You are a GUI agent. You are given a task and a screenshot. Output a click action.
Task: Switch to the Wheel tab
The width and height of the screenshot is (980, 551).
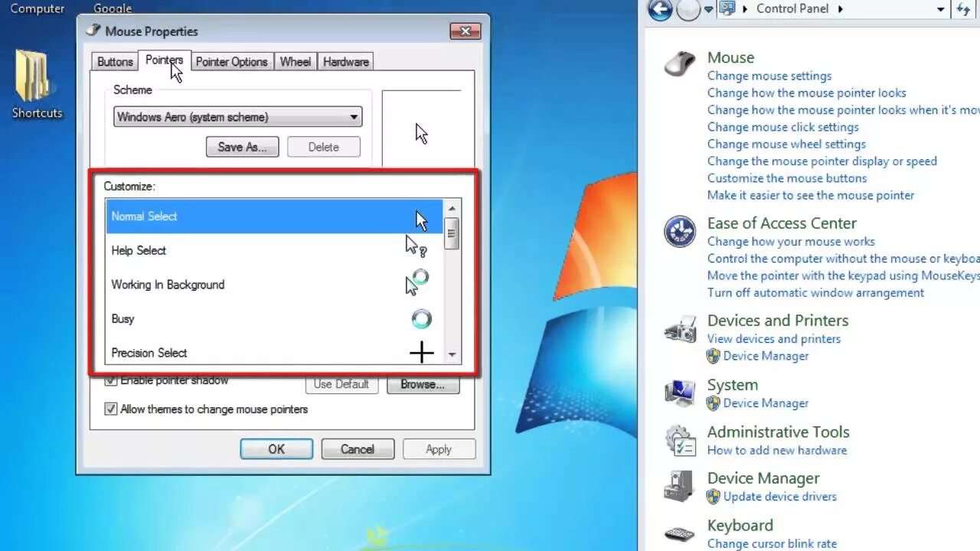pos(295,62)
